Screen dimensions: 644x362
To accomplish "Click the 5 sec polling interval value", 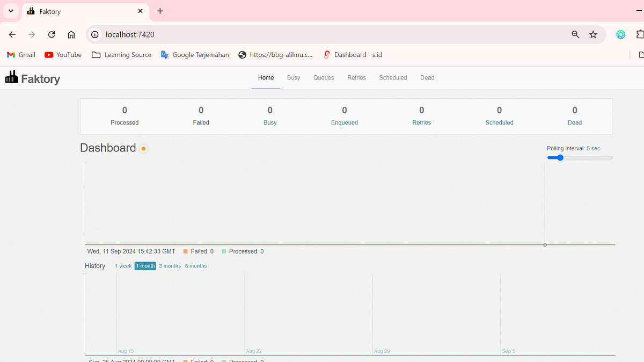I will click(594, 148).
